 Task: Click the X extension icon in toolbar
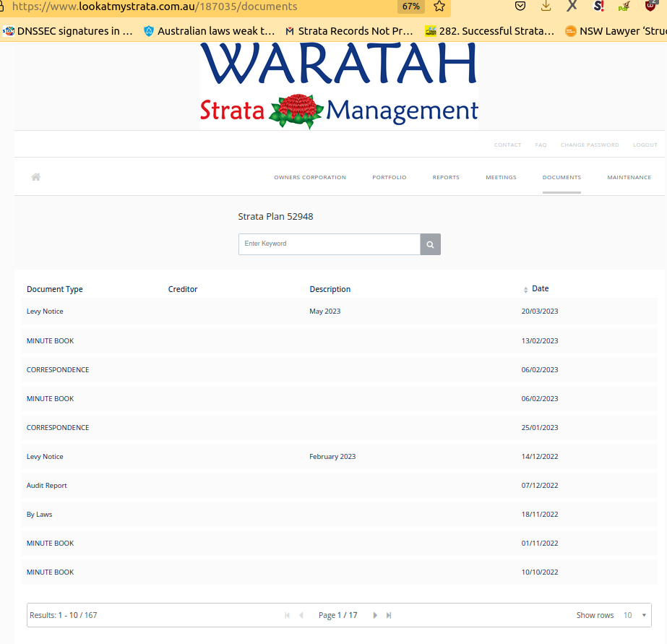click(572, 6)
